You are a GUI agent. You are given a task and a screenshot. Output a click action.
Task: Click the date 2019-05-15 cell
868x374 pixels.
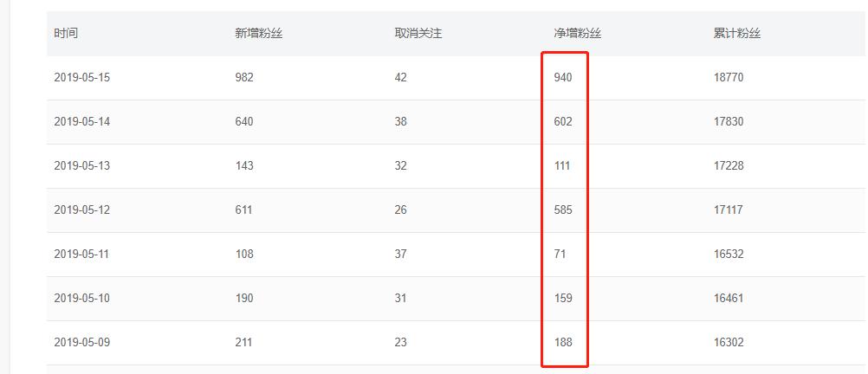[82, 78]
